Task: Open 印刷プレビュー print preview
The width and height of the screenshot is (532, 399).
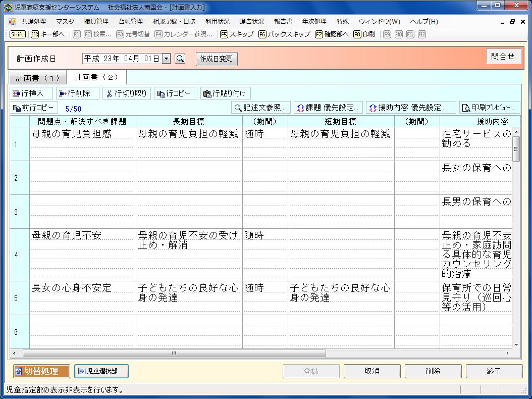Action: [x=489, y=108]
